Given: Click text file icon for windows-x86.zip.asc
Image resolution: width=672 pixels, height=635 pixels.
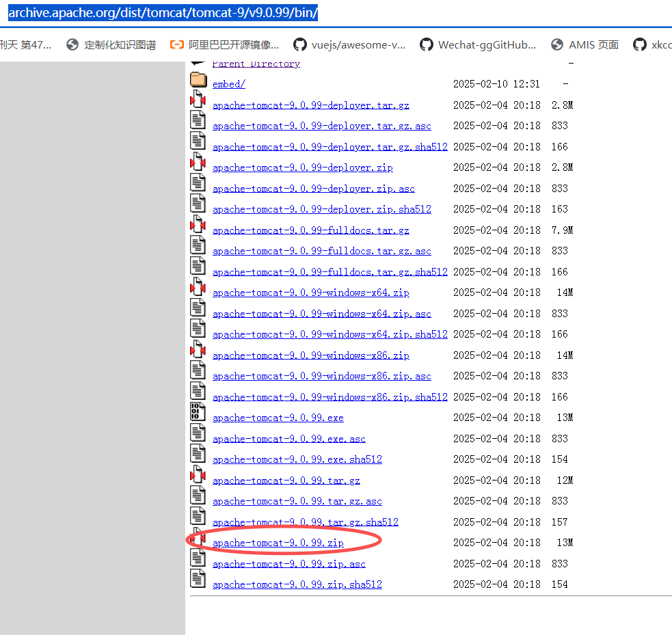Looking at the screenshot, I should 198,370.
